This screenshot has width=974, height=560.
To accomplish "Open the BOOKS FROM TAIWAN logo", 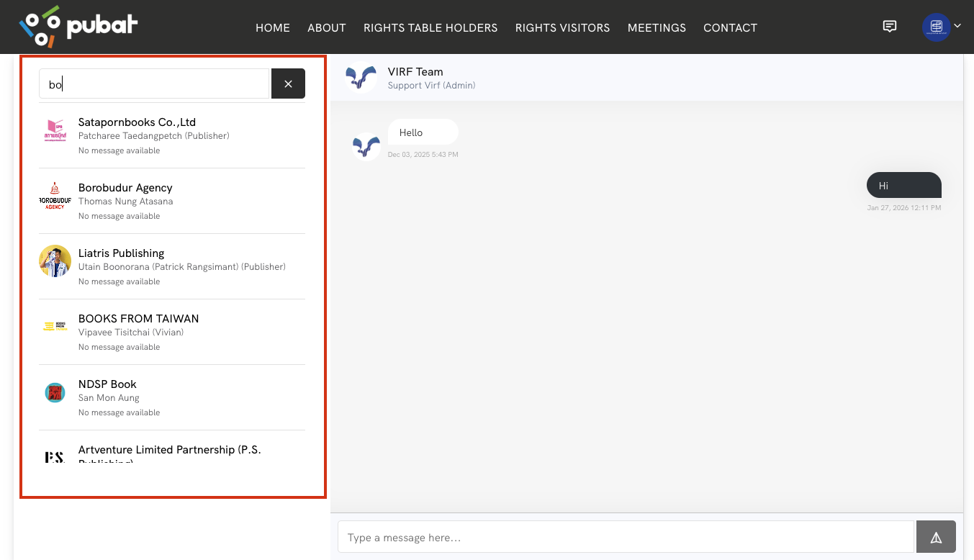I will (55, 326).
